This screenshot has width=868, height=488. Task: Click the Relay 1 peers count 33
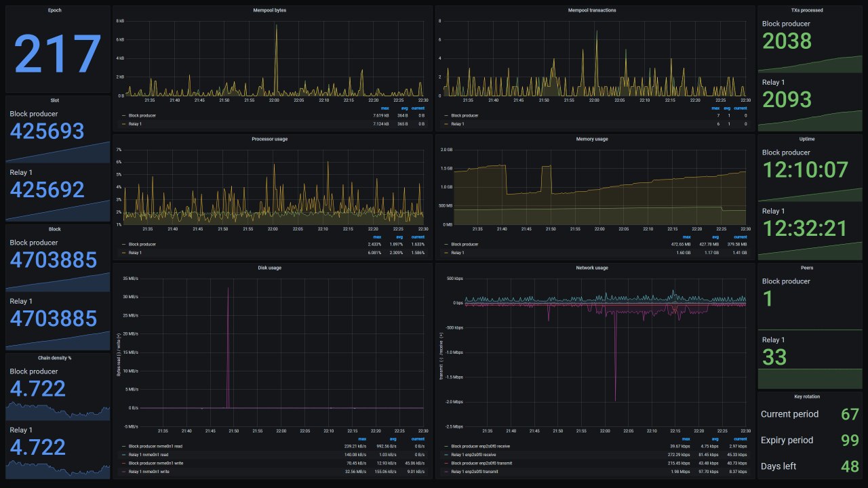pyautogui.click(x=774, y=357)
